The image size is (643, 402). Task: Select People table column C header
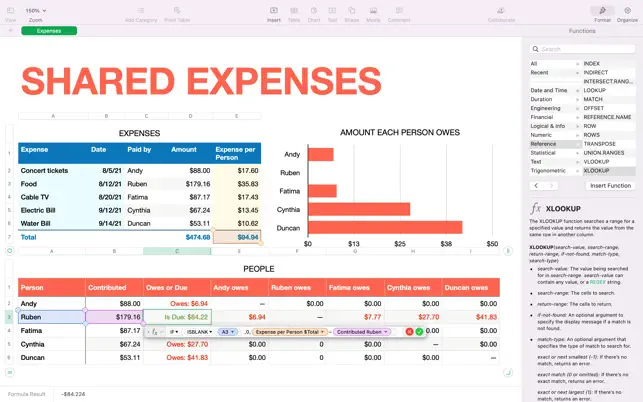tap(177, 251)
